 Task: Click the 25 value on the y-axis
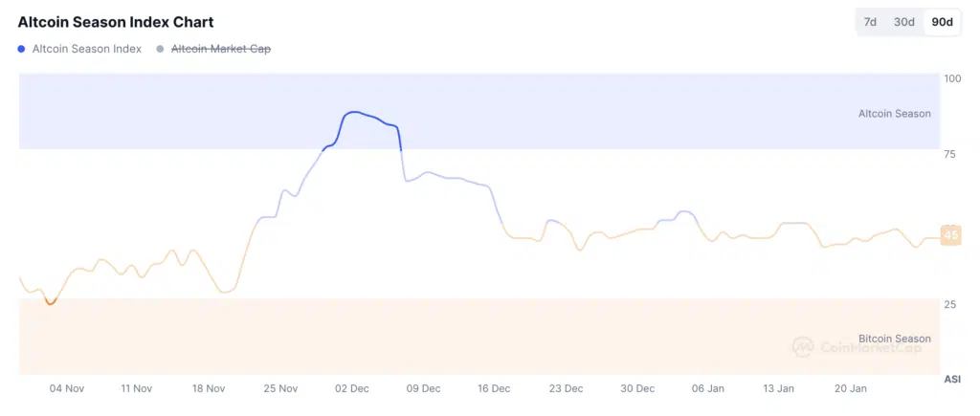click(952, 304)
